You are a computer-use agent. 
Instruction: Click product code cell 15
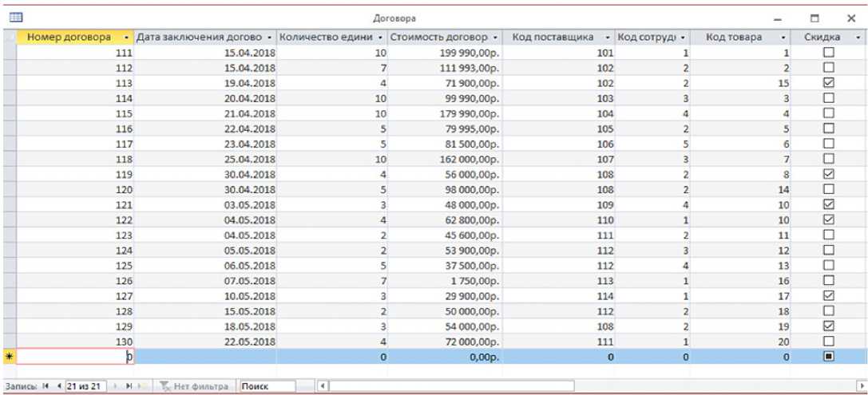click(741, 83)
